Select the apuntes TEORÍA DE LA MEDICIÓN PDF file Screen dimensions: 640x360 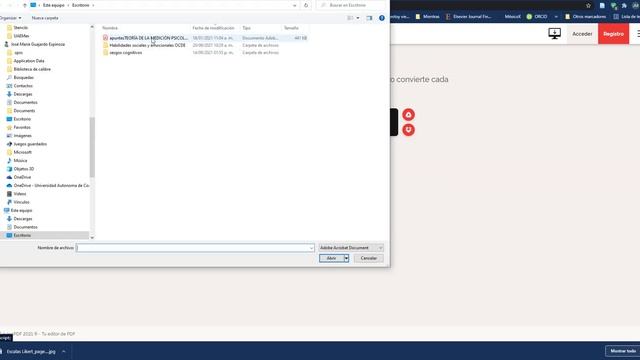click(148, 38)
